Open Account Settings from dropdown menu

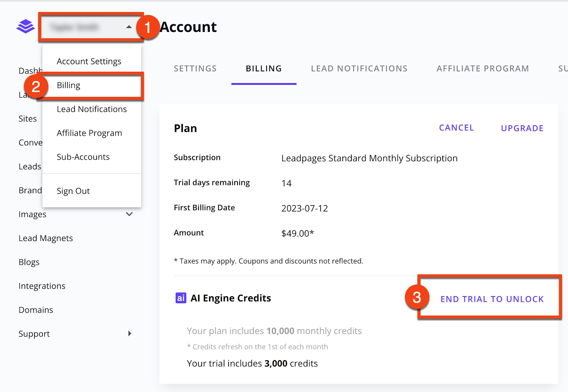(89, 61)
